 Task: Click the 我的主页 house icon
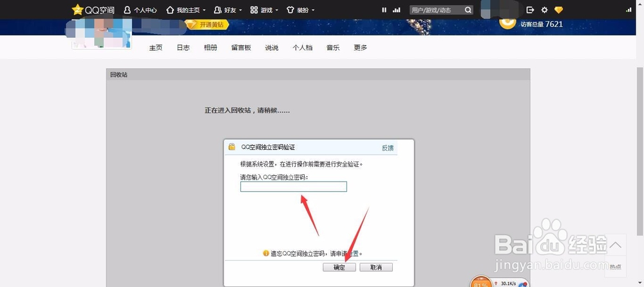pos(170,10)
